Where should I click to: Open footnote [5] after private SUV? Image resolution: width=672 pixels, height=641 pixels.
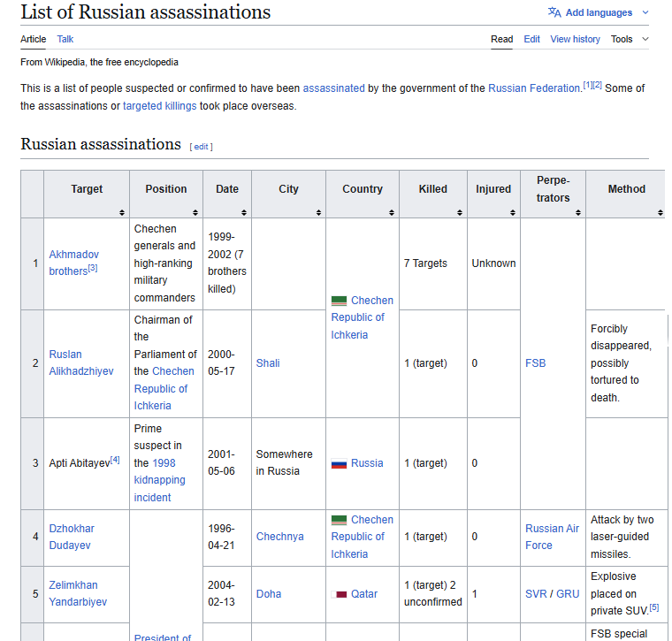(x=654, y=607)
